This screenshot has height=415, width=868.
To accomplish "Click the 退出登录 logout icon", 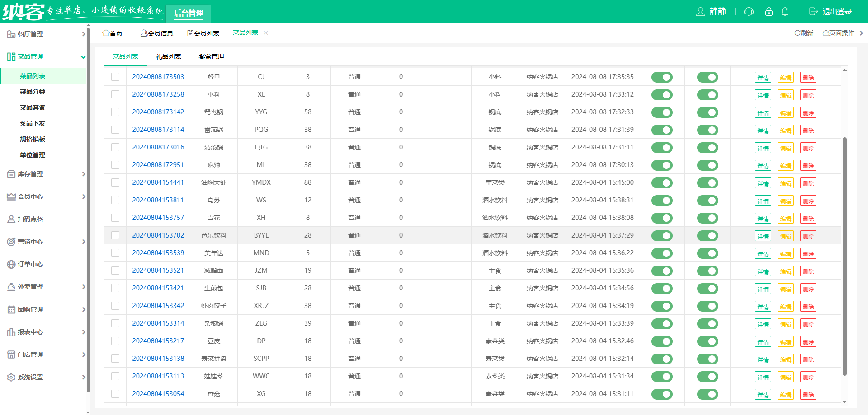I will (x=813, y=12).
